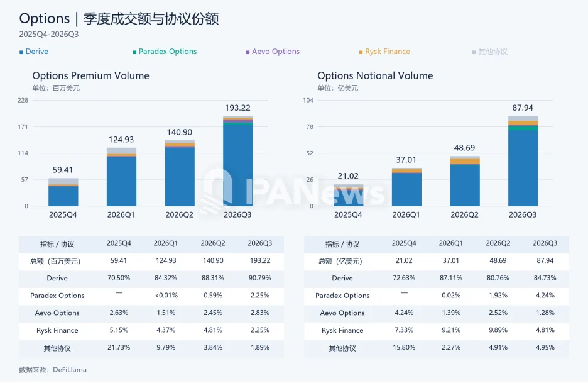This screenshot has width=588, height=383.
Task: Click the <0.01% Paradex Options cell
Action: point(166,296)
